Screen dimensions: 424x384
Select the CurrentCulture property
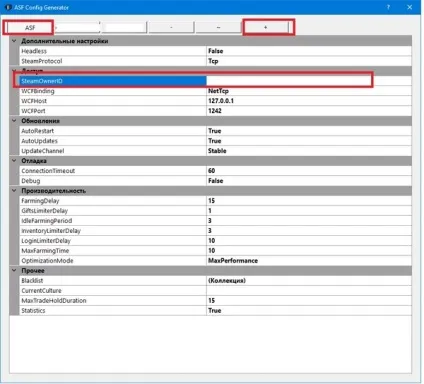(113, 291)
